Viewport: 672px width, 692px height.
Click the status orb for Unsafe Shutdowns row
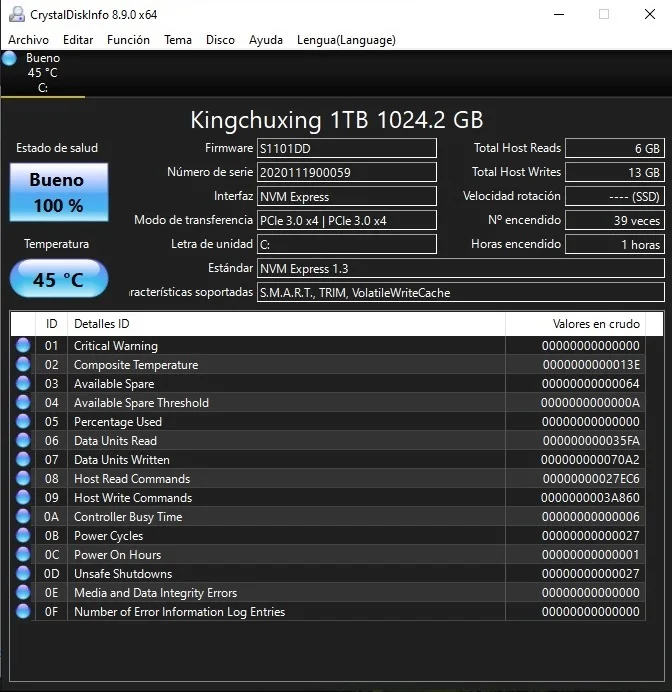23,573
